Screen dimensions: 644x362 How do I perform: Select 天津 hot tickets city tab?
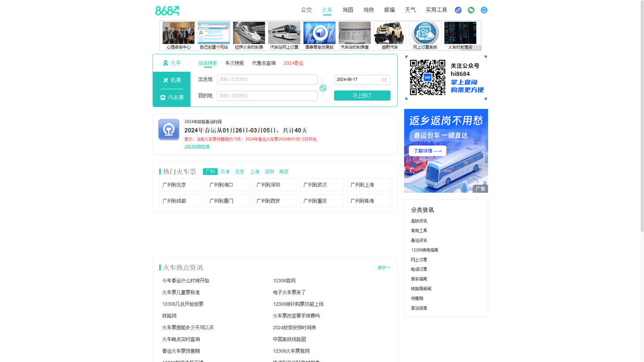click(225, 172)
